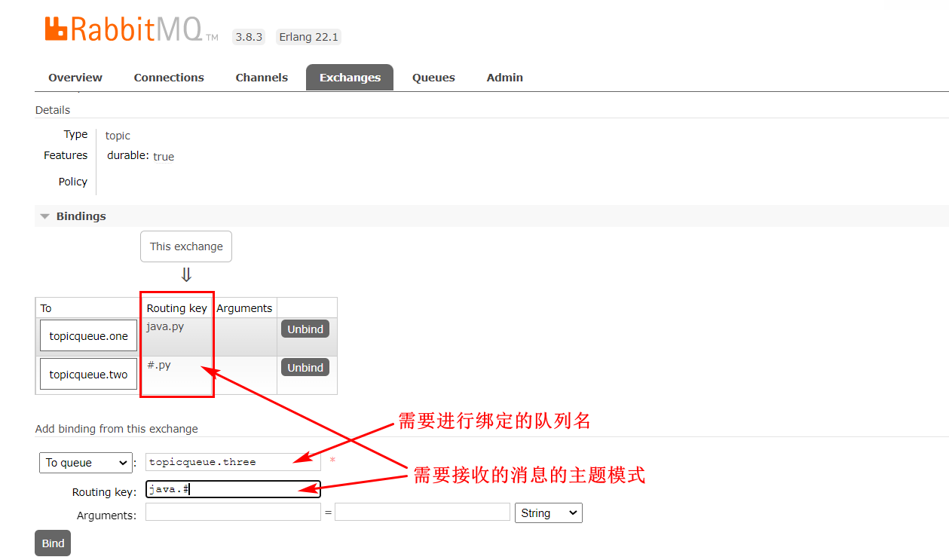The height and width of the screenshot is (560, 949).
Task: Click the Arguments column header
Action: [244, 308]
